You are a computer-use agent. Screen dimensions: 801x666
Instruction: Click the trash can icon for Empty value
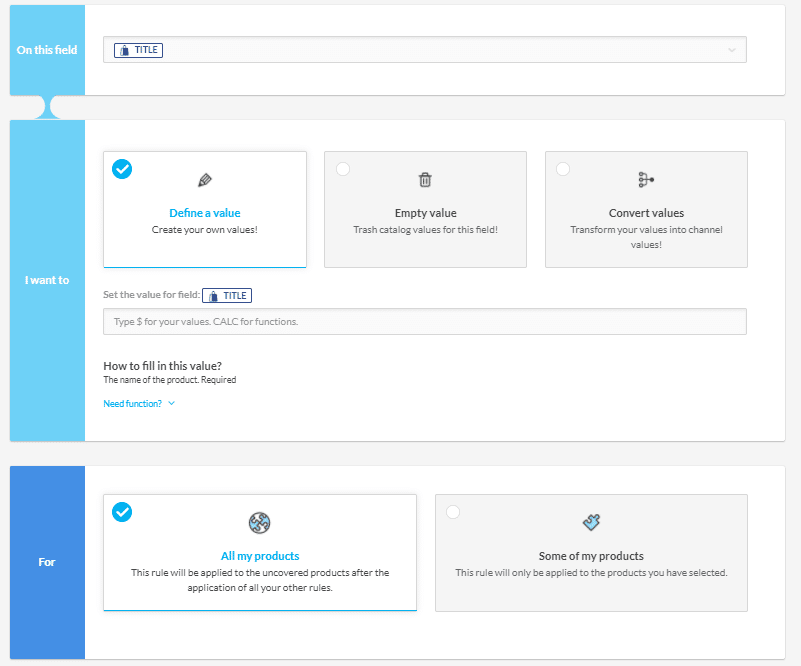pos(425,180)
